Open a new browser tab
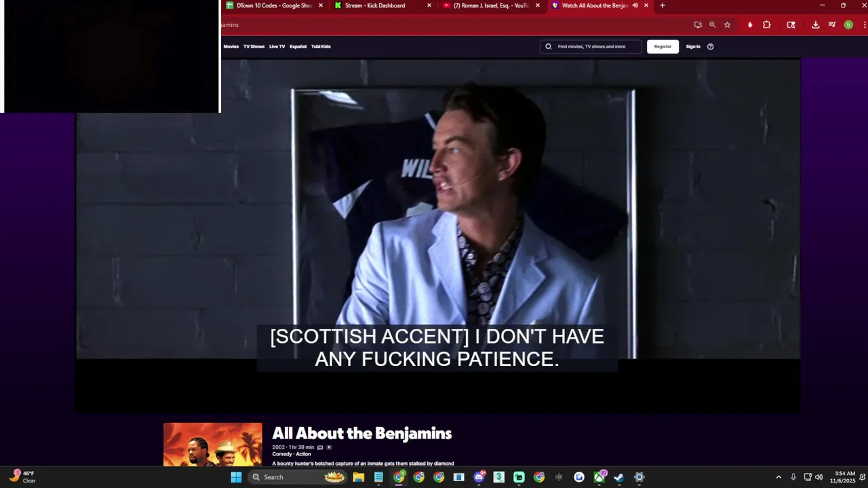Viewport: 868px width, 488px height. click(663, 5)
